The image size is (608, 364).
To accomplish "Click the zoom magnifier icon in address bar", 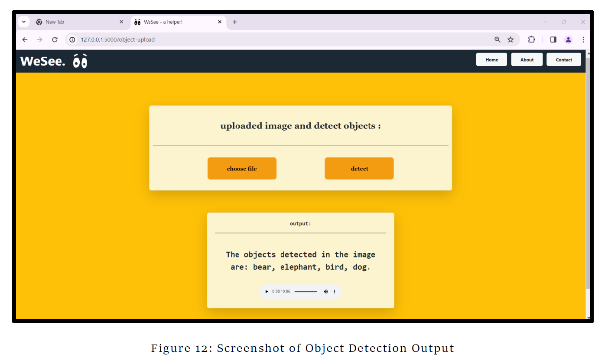I will pyautogui.click(x=497, y=39).
